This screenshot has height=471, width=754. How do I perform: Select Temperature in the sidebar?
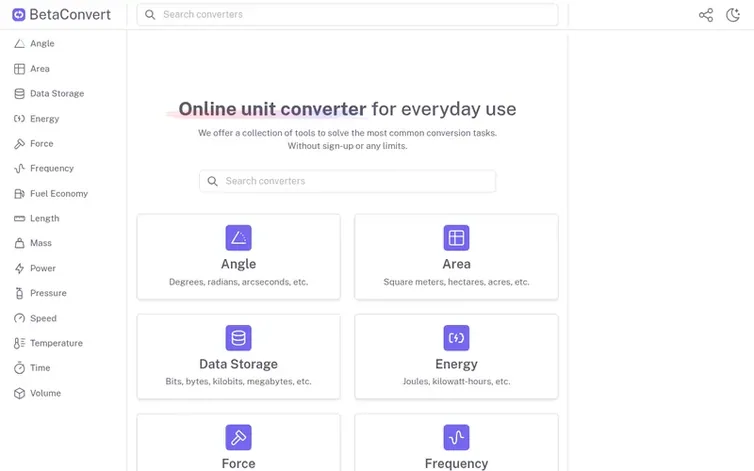[x=56, y=343]
